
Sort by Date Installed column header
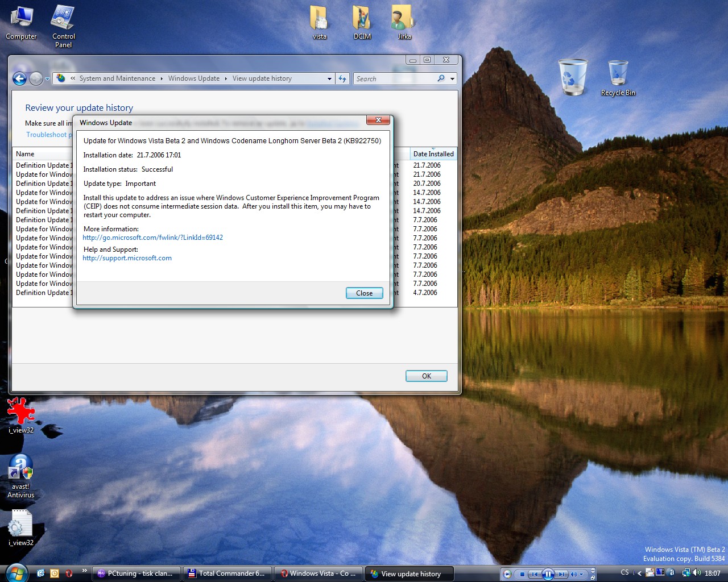click(433, 154)
